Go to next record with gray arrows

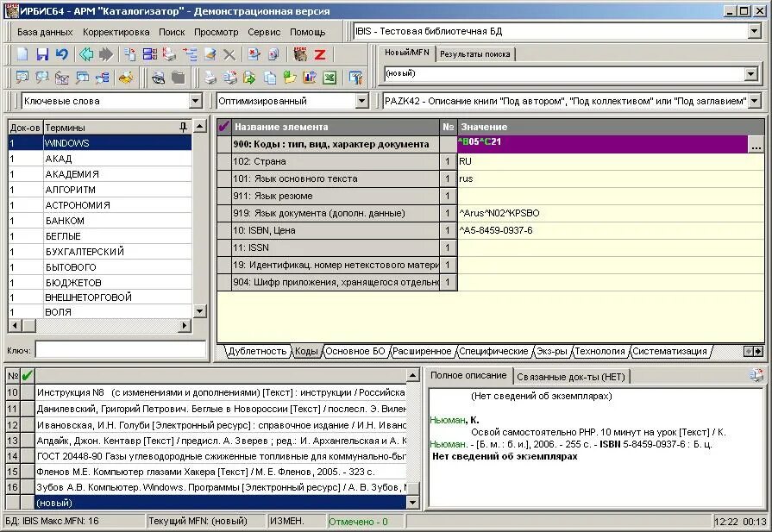[105, 54]
